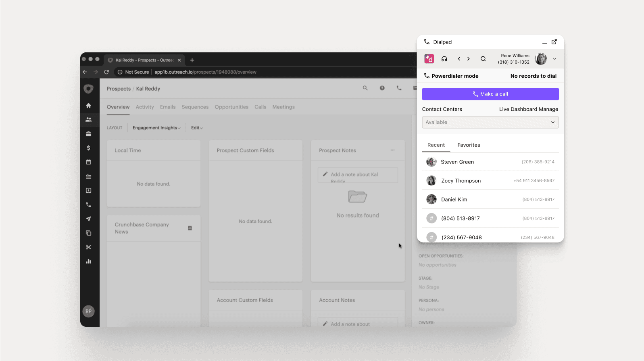Viewport: 644px width, 361px height.
Task: Open Dialpad search magnifier icon
Action: click(x=483, y=59)
